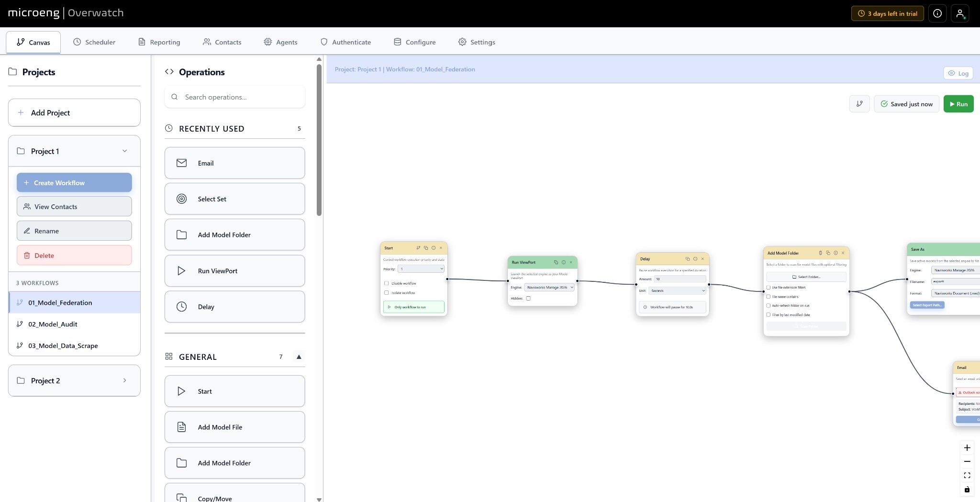Screen dimensions: 980x502
Task: Check the Hidden box in Run ViewPort
Action: click(x=528, y=298)
